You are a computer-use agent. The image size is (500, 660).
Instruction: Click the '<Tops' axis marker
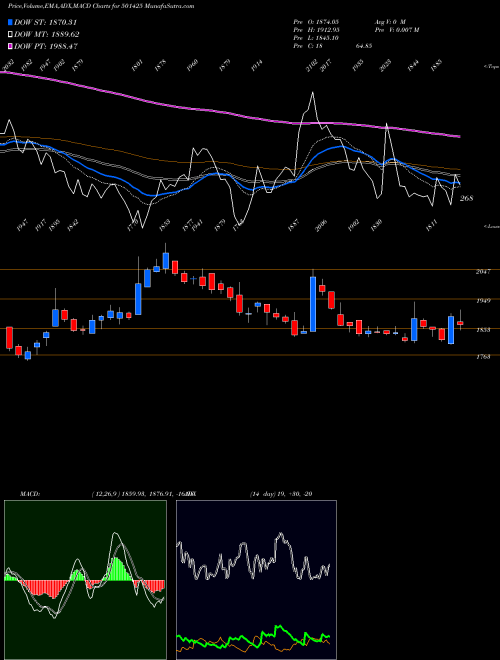(x=492, y=67)
